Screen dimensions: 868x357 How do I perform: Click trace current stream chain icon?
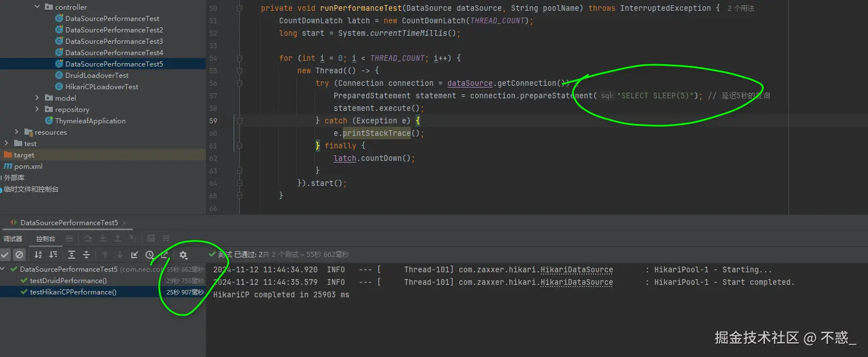(x=166, y=239)
